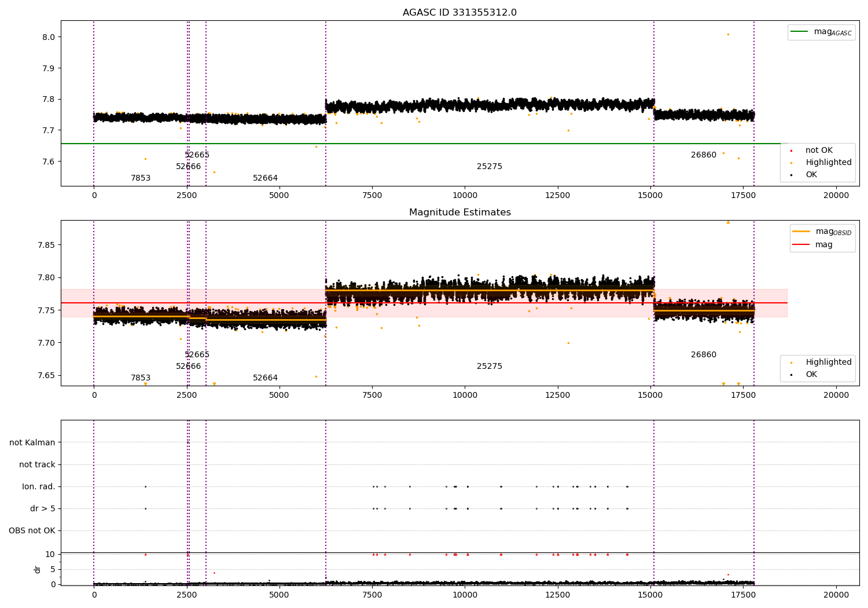Select 'Highlighted' legend entry in middle plot
The width and height of the screenshot is (868, 608).
(x=828, y=362)
